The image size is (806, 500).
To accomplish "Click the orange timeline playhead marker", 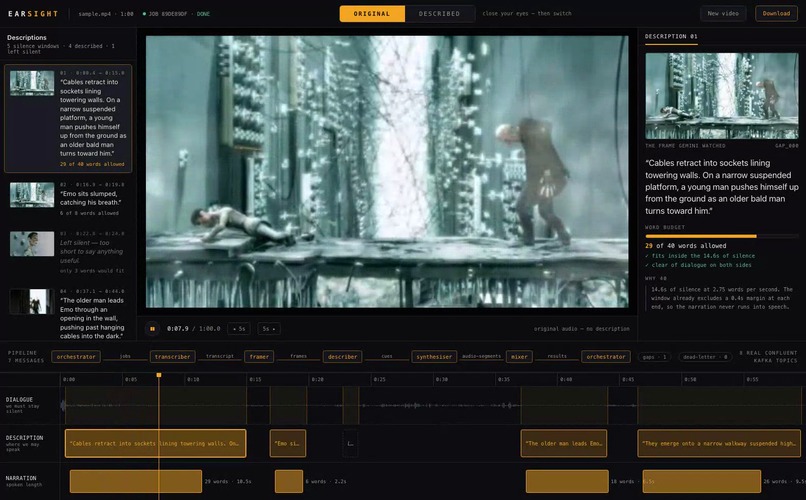I will click(x=159, y=375).
